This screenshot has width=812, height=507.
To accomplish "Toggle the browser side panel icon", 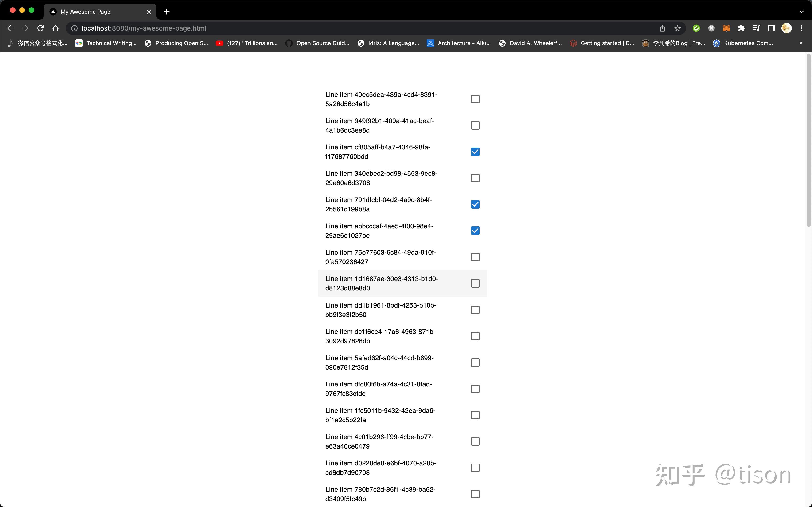I will pos(771,28).
